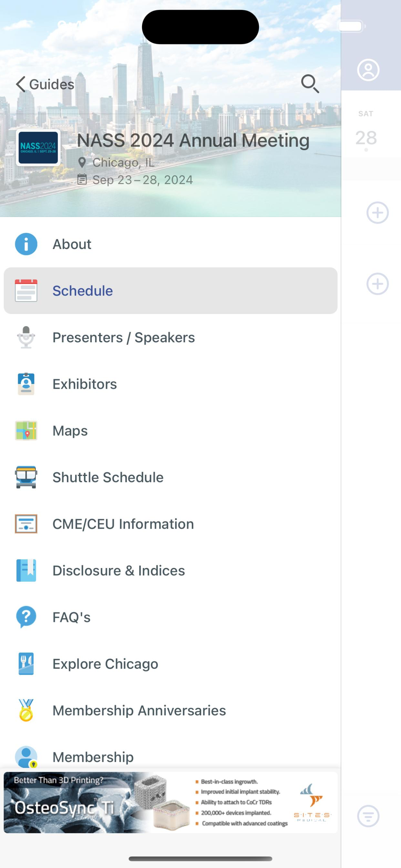The width and height of the screenshot is (401, 868).
Task: Tap the NASS 2024 logo thumbnail
Action: (x=38, y=148)
